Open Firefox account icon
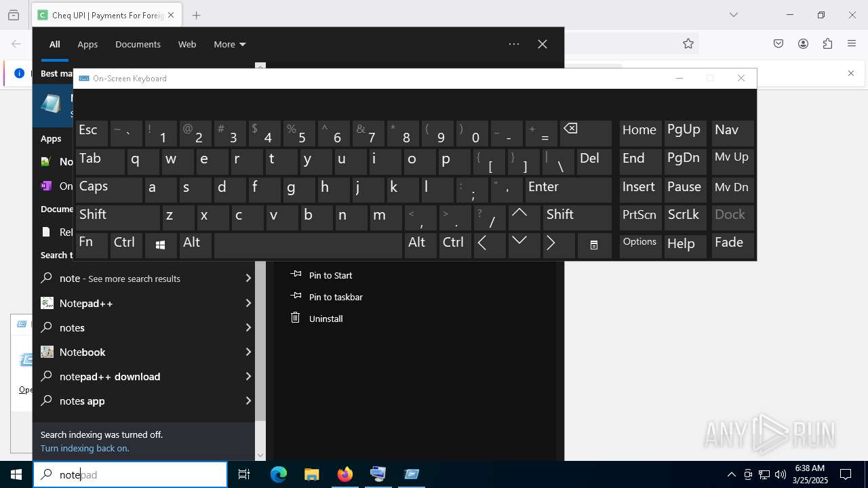This screenshot has height=488, width=868. 803,43
